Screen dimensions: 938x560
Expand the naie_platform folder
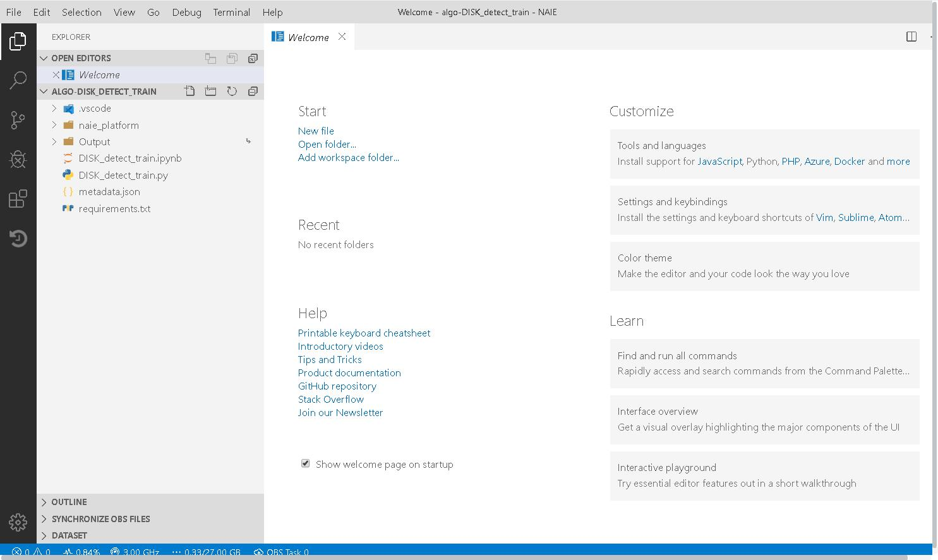[54, 125]
